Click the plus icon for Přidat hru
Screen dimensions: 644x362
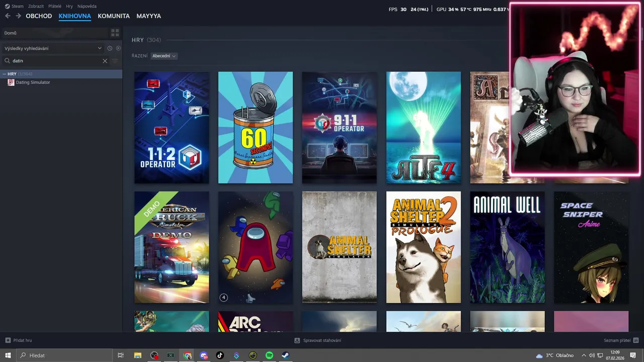point(8,340)
